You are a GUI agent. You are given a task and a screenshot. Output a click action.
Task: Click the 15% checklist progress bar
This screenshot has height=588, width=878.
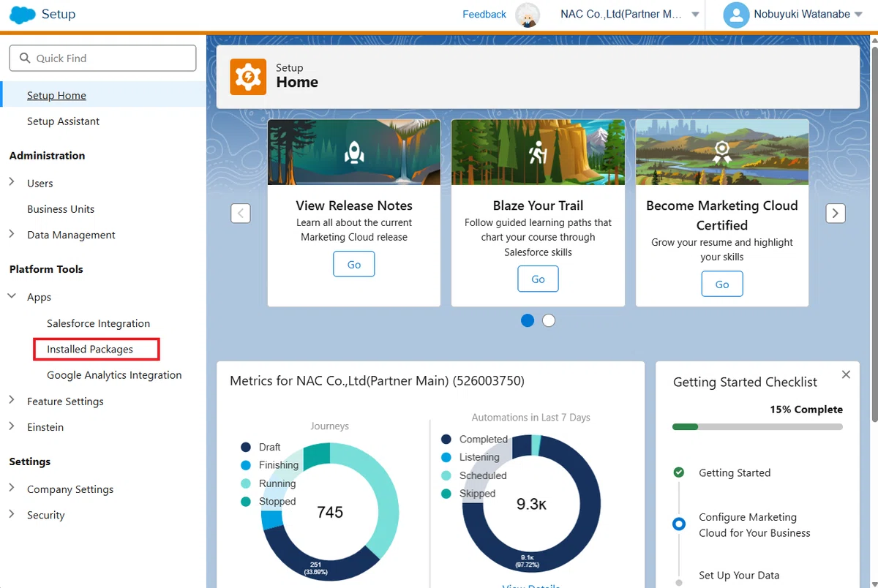(757, 426)
